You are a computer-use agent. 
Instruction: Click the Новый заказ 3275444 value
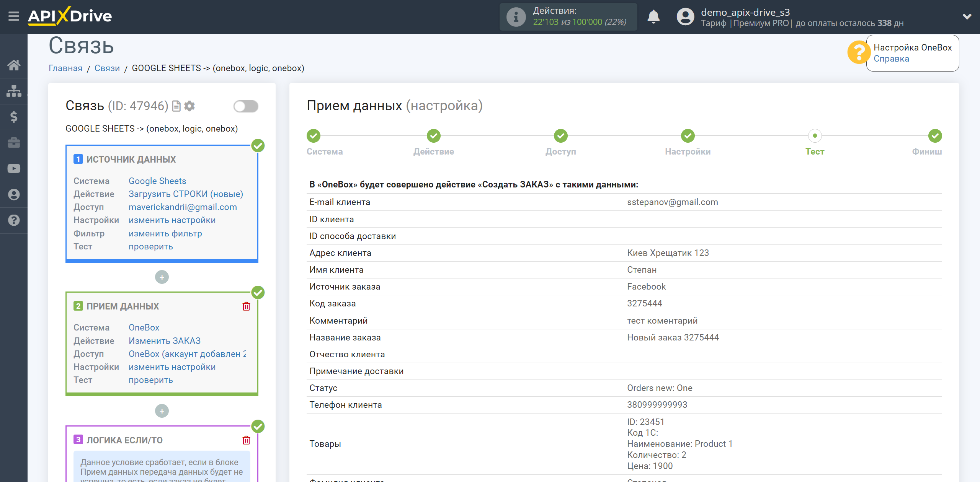673,338
